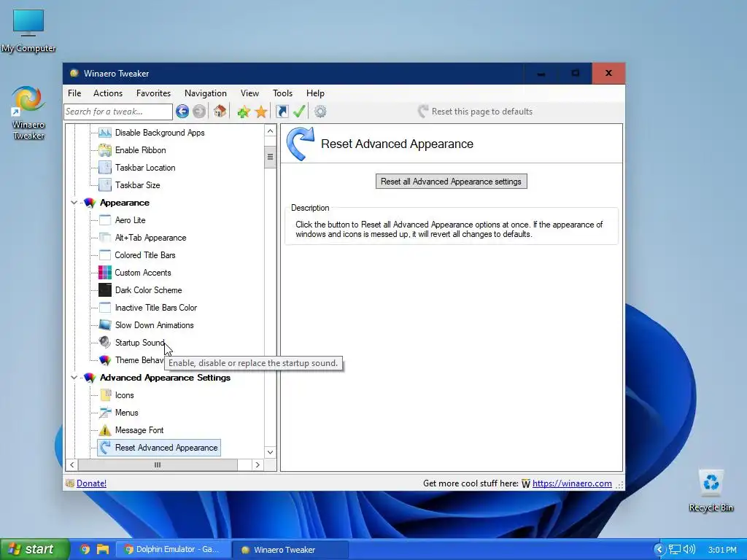
Task: Collapse the Advanced Appearance Settings category
Action: pyautogui.click(x=74, y=378)
